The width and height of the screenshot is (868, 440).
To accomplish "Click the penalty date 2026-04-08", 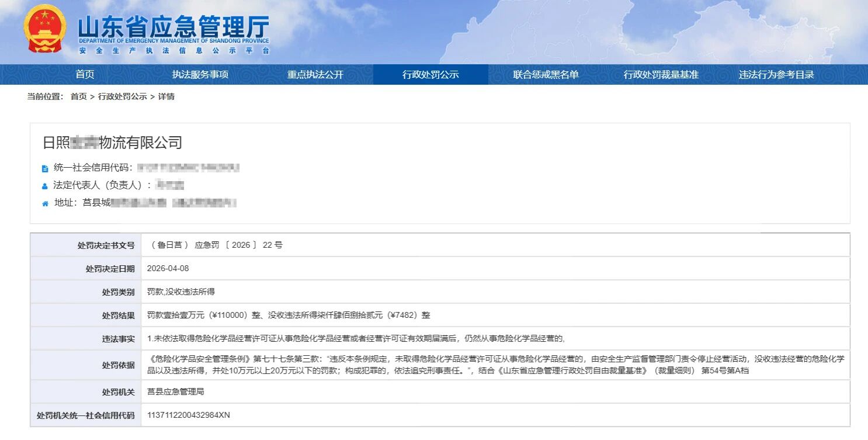I will [x=168, y=268].
